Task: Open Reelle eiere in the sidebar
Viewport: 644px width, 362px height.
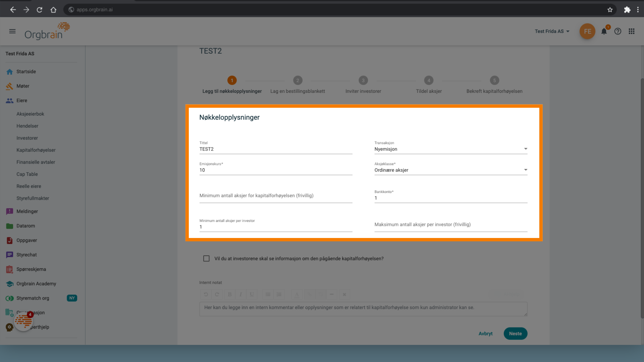Action: point(29,186)
